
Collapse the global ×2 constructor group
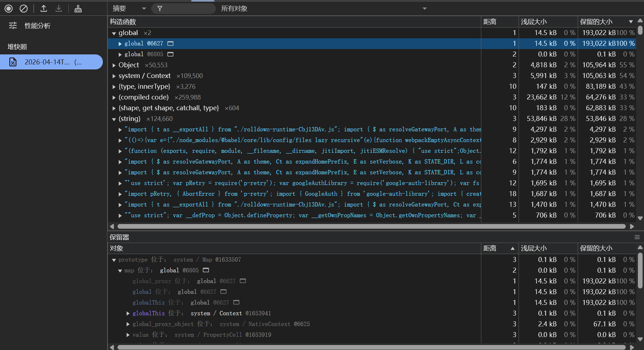[114, 33]
